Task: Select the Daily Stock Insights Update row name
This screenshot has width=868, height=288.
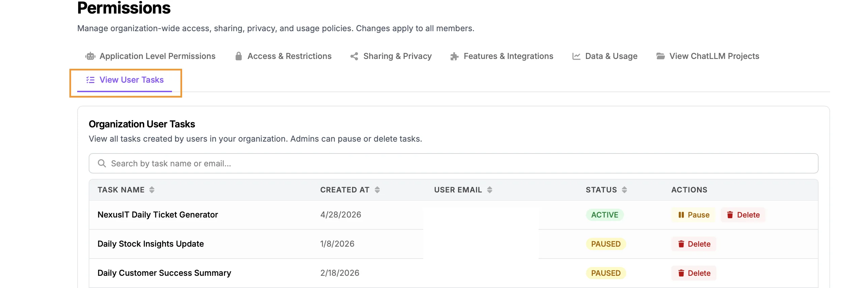Action: click(x=151, y=244)
